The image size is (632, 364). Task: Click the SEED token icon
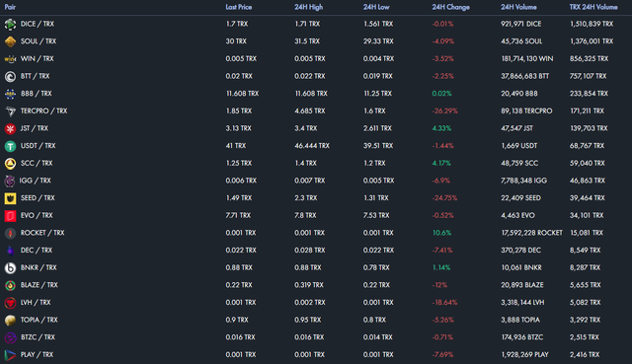point(10,198)
